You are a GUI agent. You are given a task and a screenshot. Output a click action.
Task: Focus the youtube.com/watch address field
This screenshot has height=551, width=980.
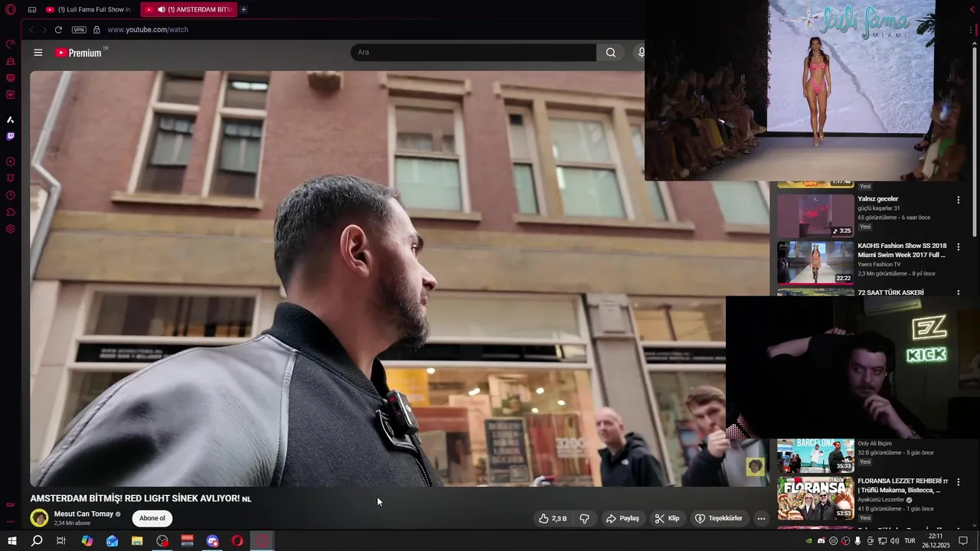[x=148, y=30]
